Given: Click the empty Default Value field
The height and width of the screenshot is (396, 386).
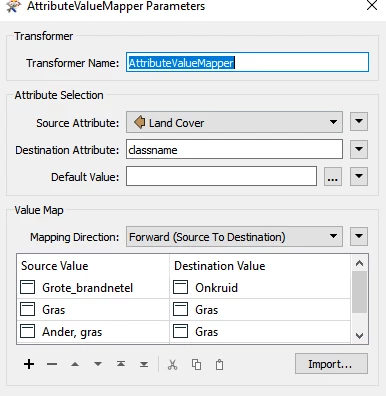Looking at the screenshot, I should point(221,176).
